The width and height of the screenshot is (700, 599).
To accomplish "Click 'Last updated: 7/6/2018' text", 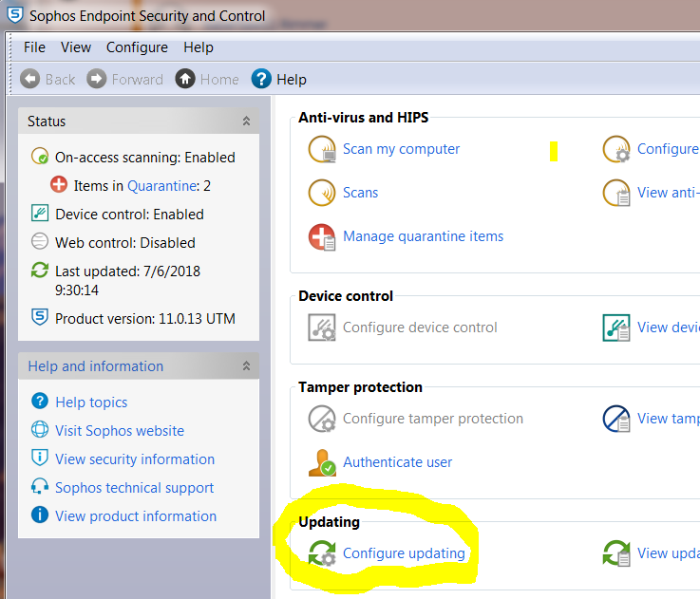I will pos(127,271).
